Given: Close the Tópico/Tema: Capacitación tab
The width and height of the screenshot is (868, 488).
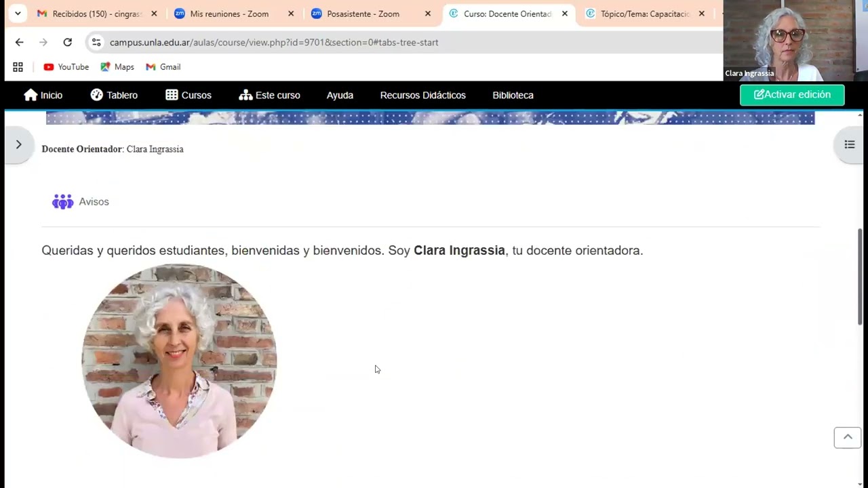Looking at the screenshot, I should [x=702, y=14].
